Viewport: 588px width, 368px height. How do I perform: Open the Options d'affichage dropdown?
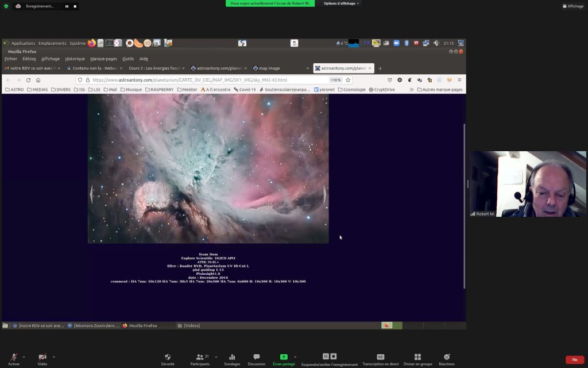(341, 3)
